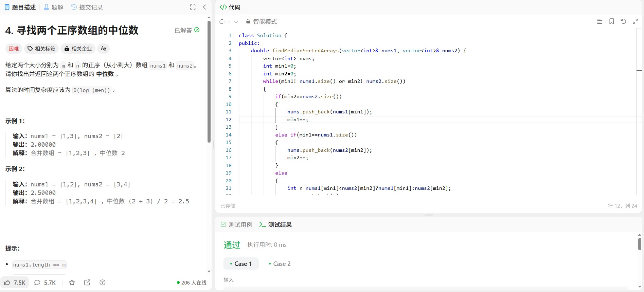
Task: Toggle the 智能模式 lock setting
Action: [x=261, y=22]
